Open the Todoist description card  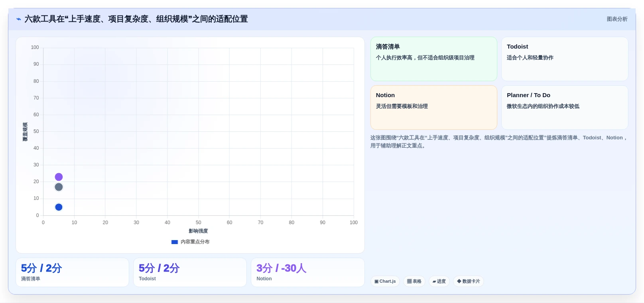tap(565, 59)
